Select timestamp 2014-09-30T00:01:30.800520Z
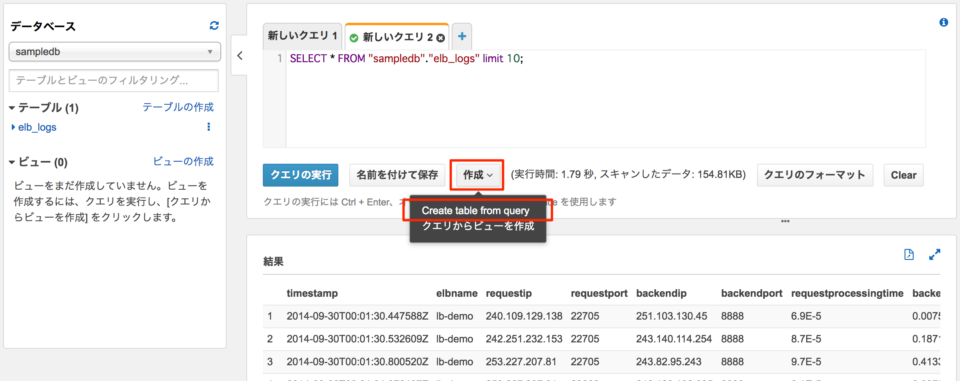The width and height of the screenshot is (960, 381). 357,361
